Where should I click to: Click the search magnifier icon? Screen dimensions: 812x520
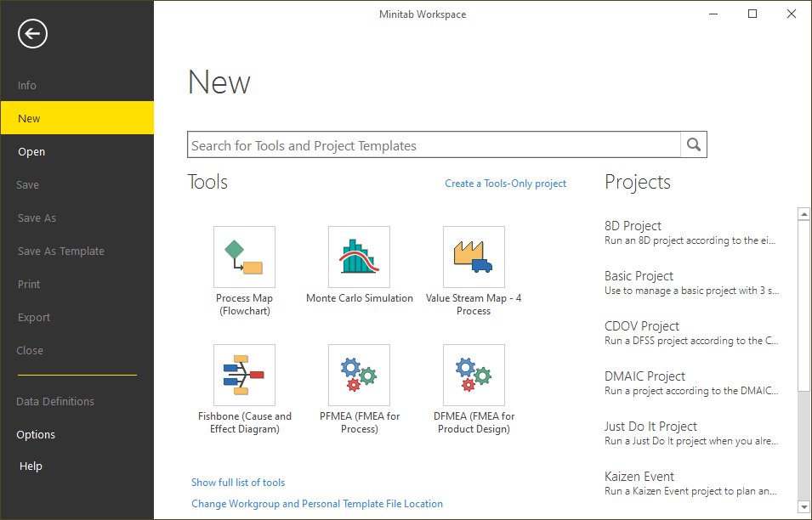tap(693, 144)
